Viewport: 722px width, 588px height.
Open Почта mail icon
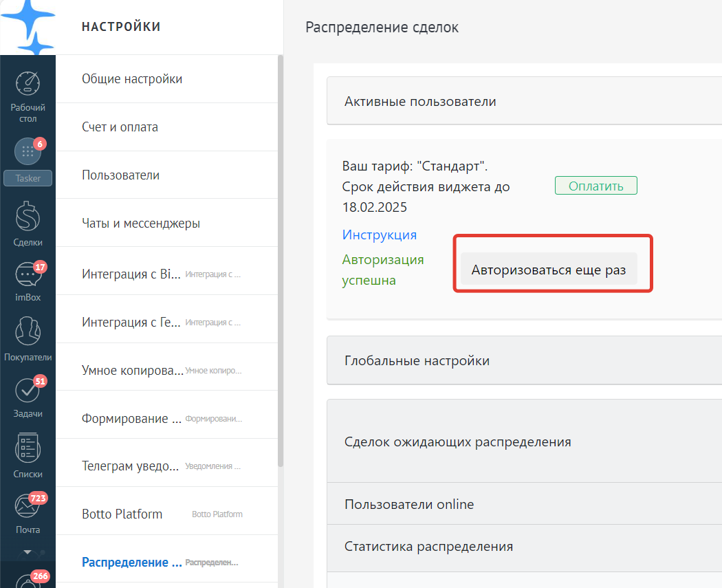(x=28, y=505)
